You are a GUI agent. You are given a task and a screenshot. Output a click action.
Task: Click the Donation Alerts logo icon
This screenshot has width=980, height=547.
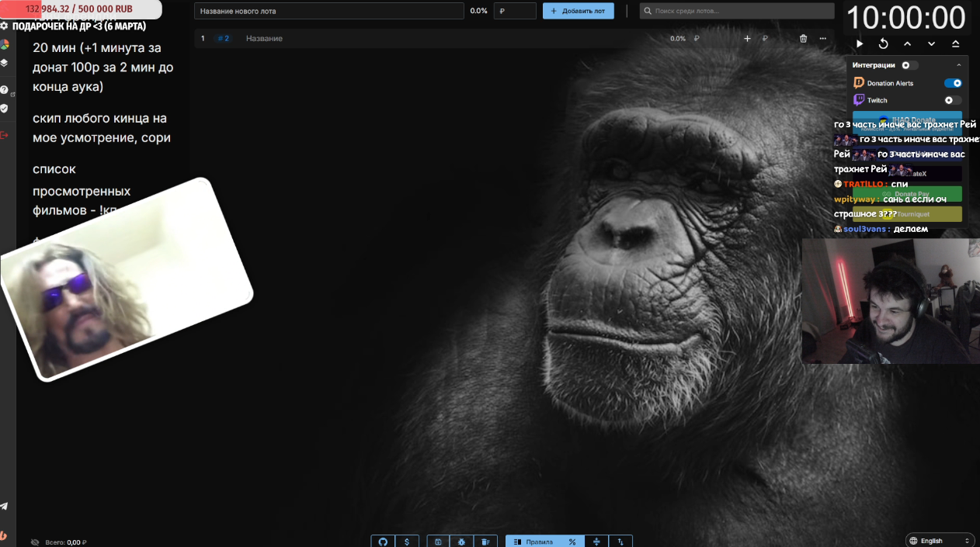pos(859,83)
